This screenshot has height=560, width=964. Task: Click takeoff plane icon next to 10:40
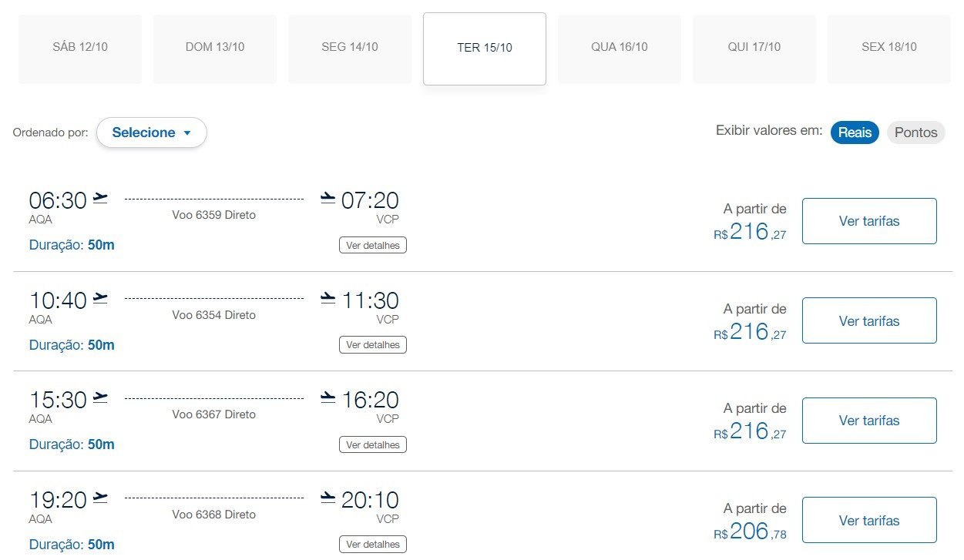click(x=100, y=298)
